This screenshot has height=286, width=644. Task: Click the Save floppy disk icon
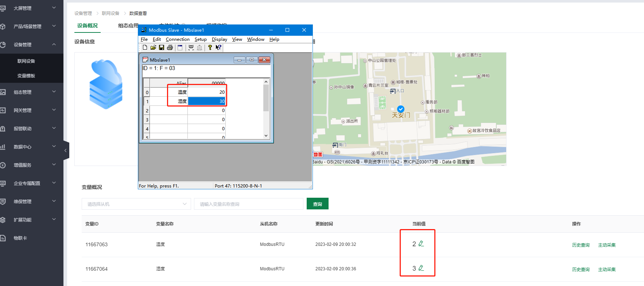(x=162, y=47)
